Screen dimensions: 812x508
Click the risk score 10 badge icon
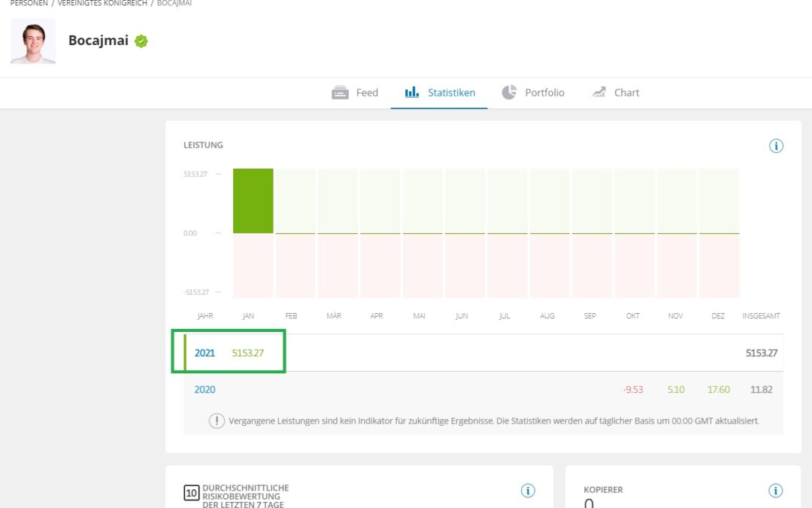tap(192, 494)
